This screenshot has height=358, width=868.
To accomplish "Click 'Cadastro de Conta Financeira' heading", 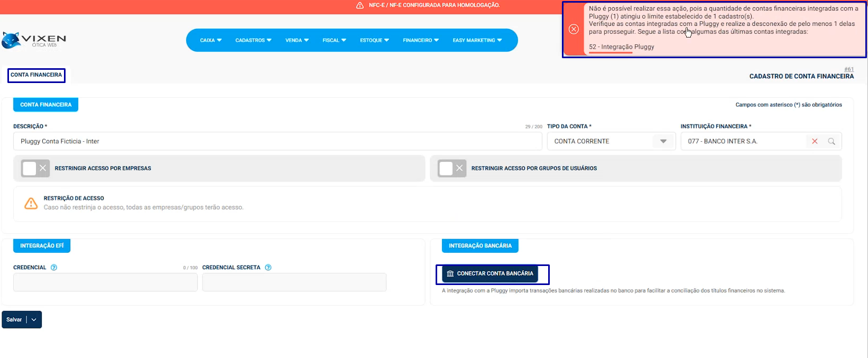I will (x=801, y=77).
